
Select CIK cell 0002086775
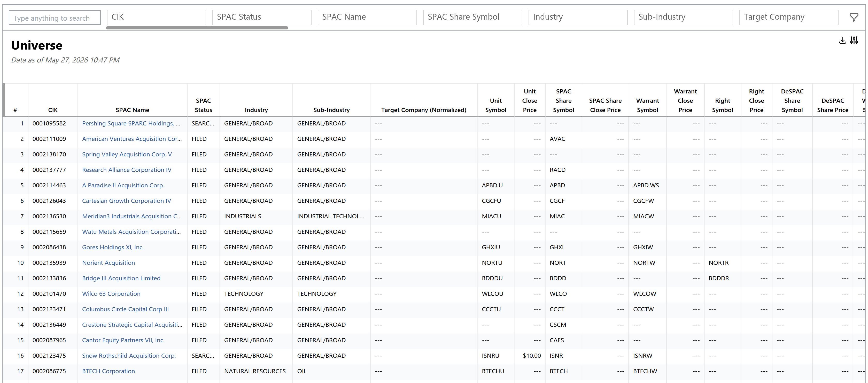coord(49,371)
